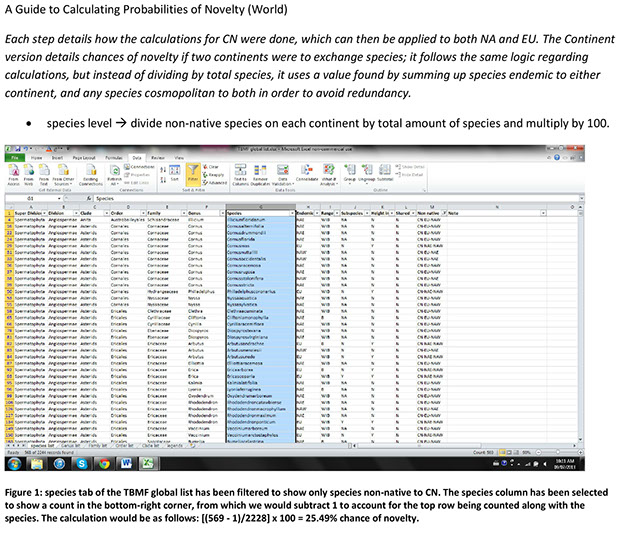This screenshot has width=624, height=533.
Task: Open the filtered Non native column dropdown
Action: pyautogui.click(x=445, y=213)
